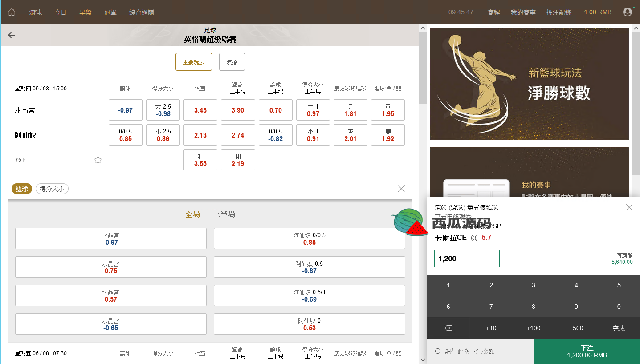Select 主要玩法 tab
This screenshot has height=364, width=640.
point(194,62)
